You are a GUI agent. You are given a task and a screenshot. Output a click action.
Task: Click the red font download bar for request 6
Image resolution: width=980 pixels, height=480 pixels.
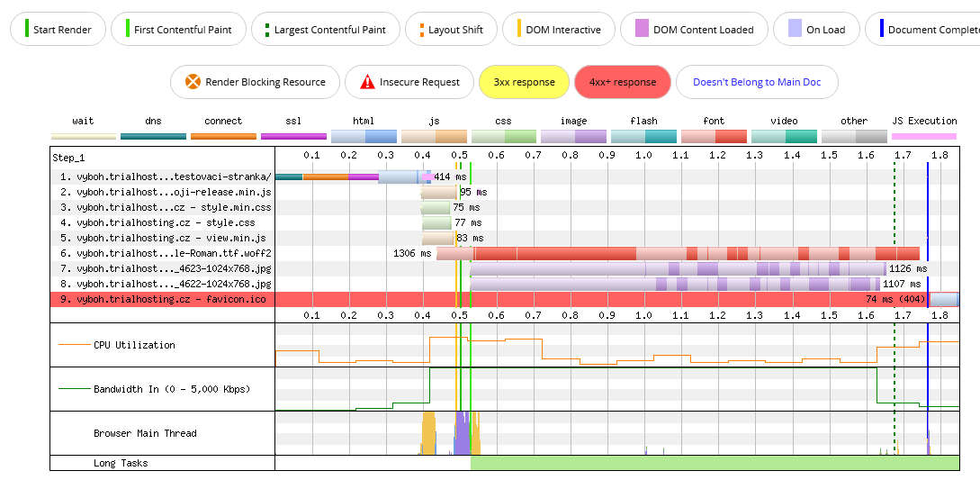pyautogui.click(x=679, y=253)
